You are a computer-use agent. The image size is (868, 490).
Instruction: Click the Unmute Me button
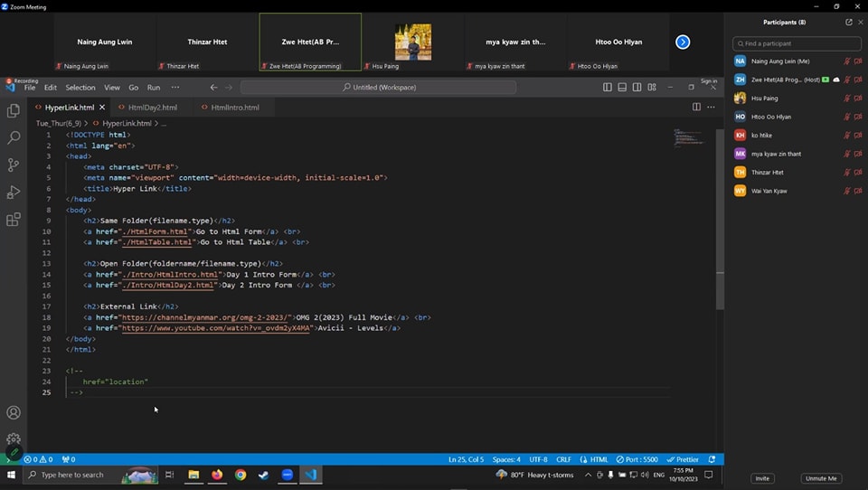(x=821, y=478)
